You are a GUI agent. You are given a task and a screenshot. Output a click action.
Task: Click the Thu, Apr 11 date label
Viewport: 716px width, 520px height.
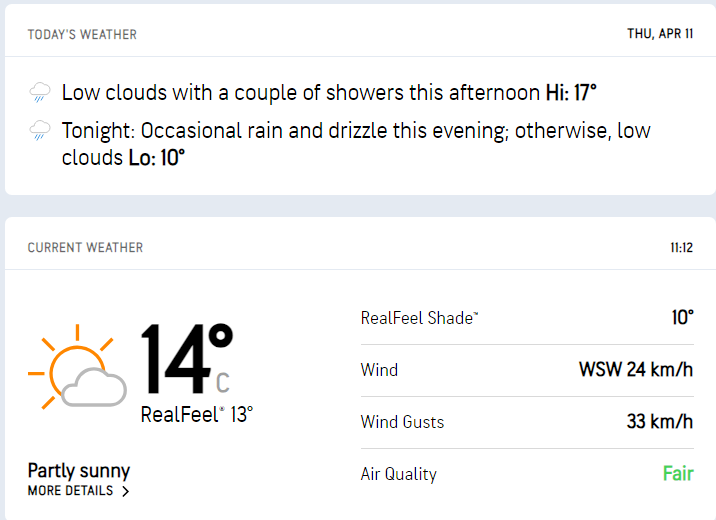coord(660,34)
